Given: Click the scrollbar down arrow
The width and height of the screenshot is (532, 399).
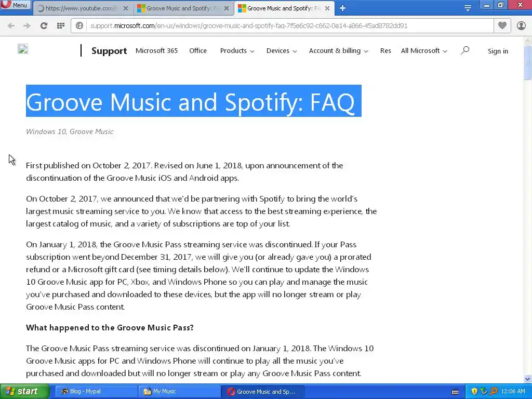Looking at the screenshot, I should [x=528, y=379].
